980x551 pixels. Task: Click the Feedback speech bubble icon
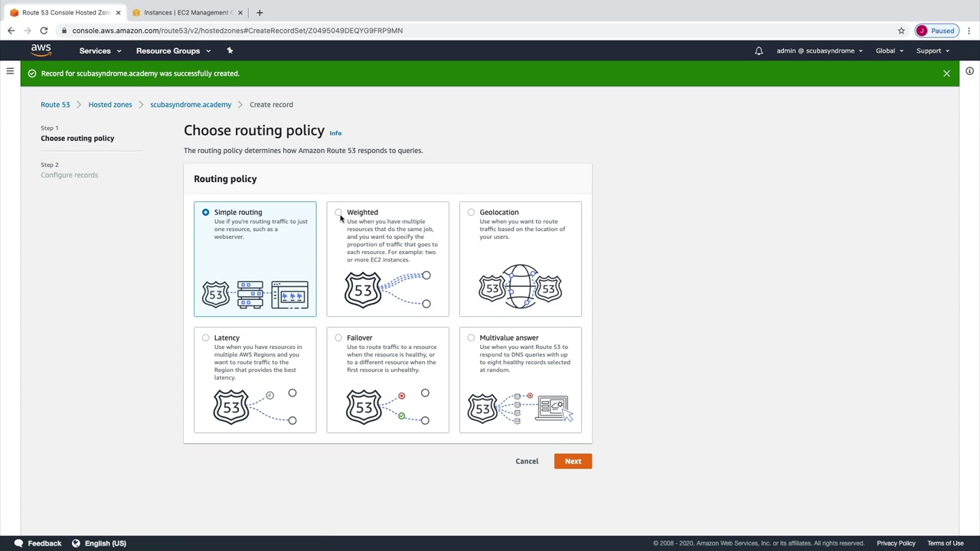[x=18, y=543]
